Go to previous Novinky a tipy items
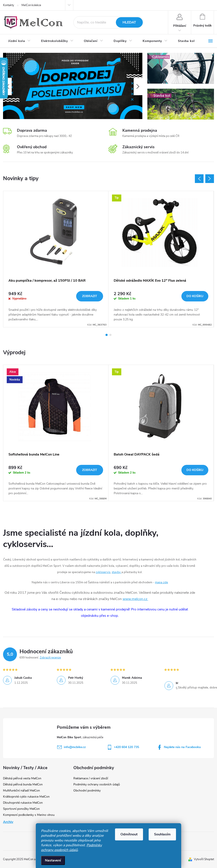 (x=199, y=179)
